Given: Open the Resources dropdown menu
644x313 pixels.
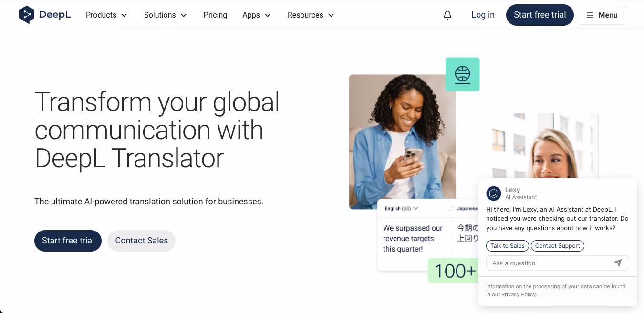Looking at the screenshot, I should (x=311, y=15).
